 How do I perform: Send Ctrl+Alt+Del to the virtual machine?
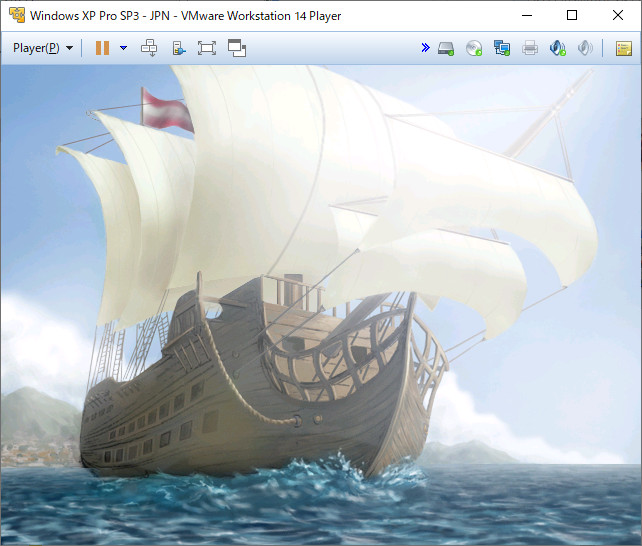point(149,48)
